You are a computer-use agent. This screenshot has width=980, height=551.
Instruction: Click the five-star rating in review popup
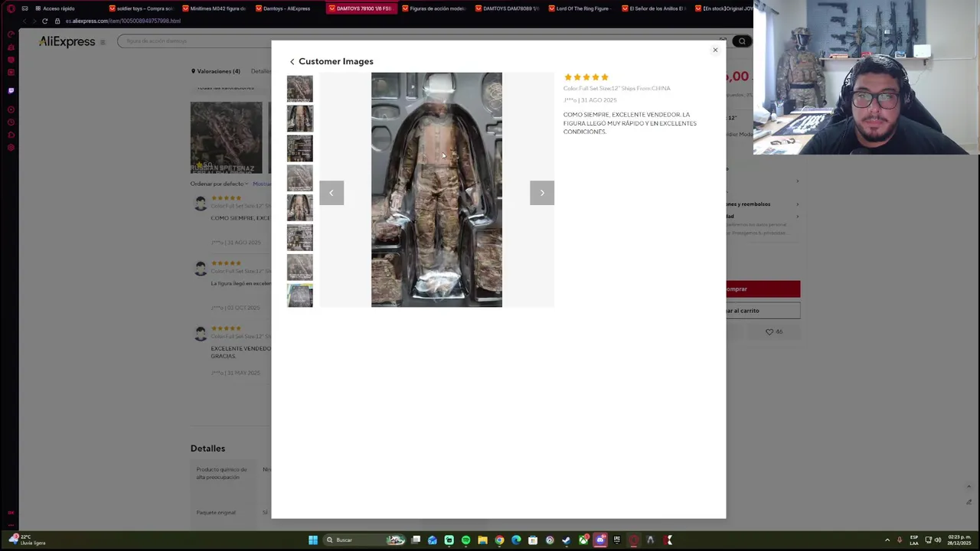(x=586, y=77)
